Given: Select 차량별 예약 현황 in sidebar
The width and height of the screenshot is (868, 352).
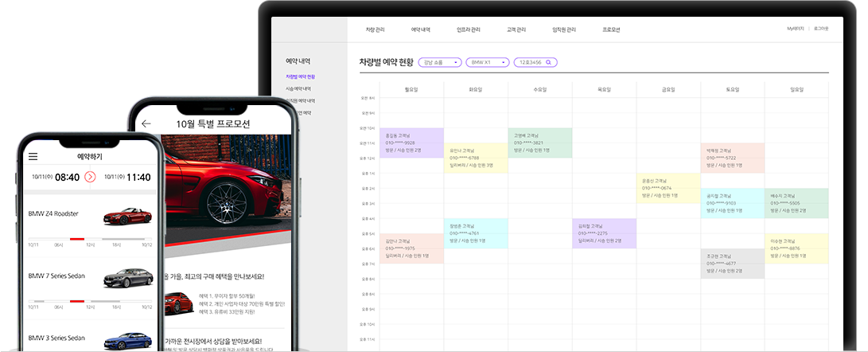Looking at the screenshot, I should point(300,76).
